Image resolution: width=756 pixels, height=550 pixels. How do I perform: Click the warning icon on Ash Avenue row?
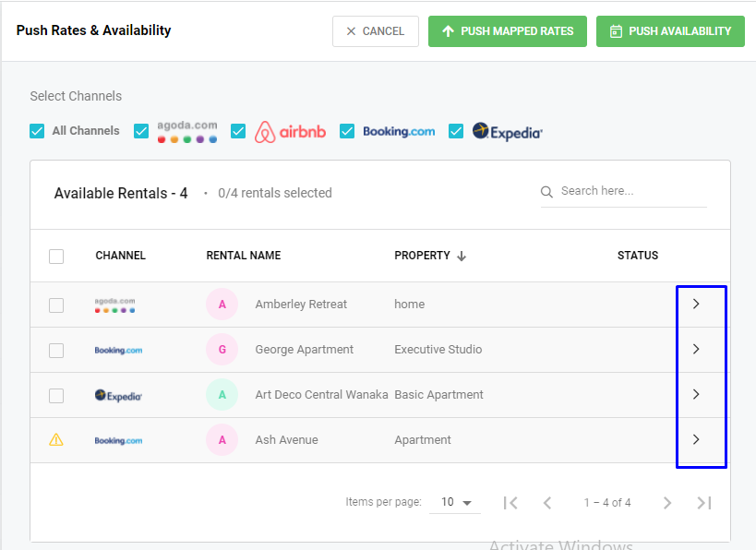[56, 440]
